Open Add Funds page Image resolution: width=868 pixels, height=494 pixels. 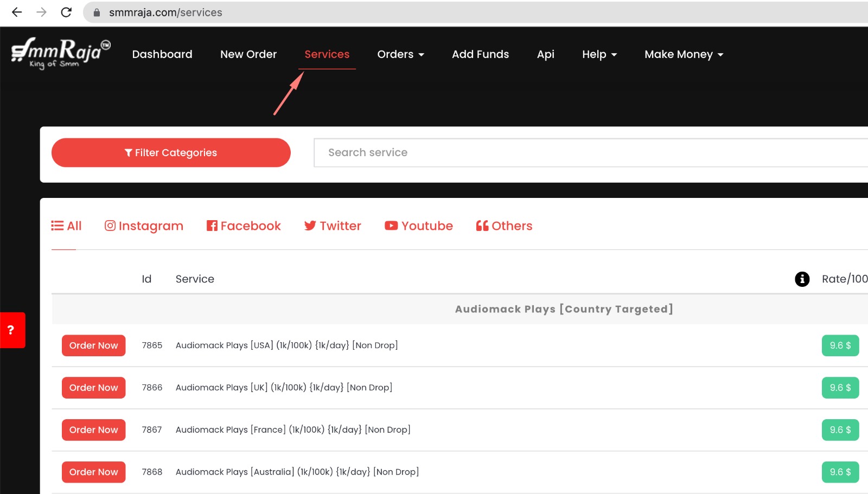pyautogui.click(x=481, y=54)
